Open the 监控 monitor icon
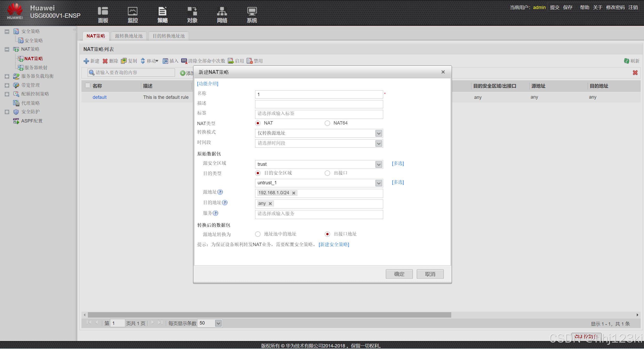Image resolution: width=644 pixels, height=349 pixels. [133, 12]
